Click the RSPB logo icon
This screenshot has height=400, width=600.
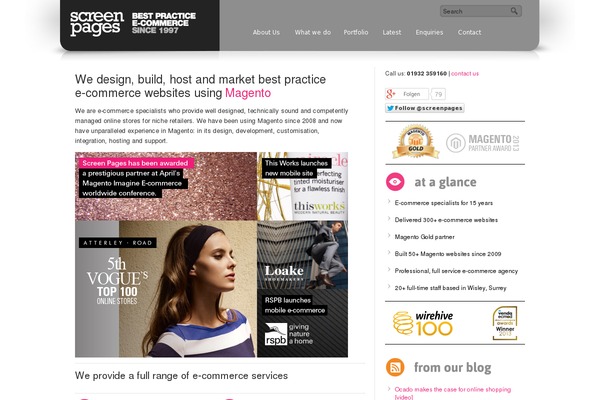point(276,334)
